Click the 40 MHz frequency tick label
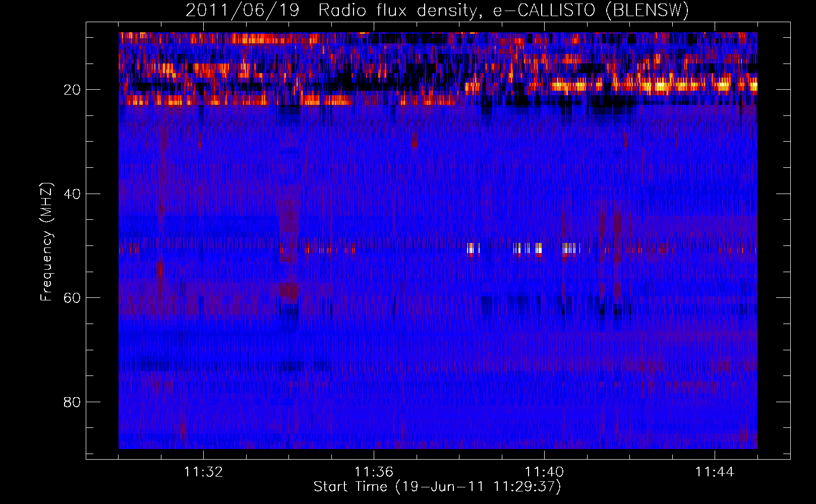Image resolution: width=816 pixels, height=504 pixels. [x=73, y=194]
